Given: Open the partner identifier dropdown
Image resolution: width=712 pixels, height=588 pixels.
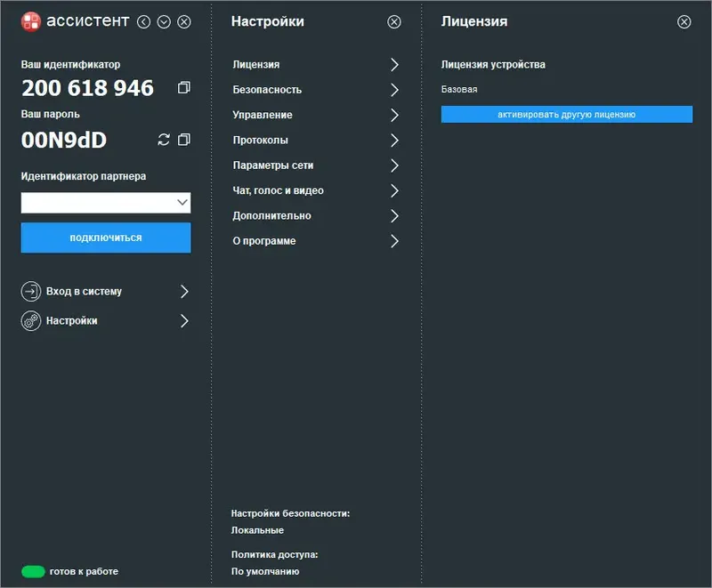Looking at the screenshot, I should (x=182, y=203).
